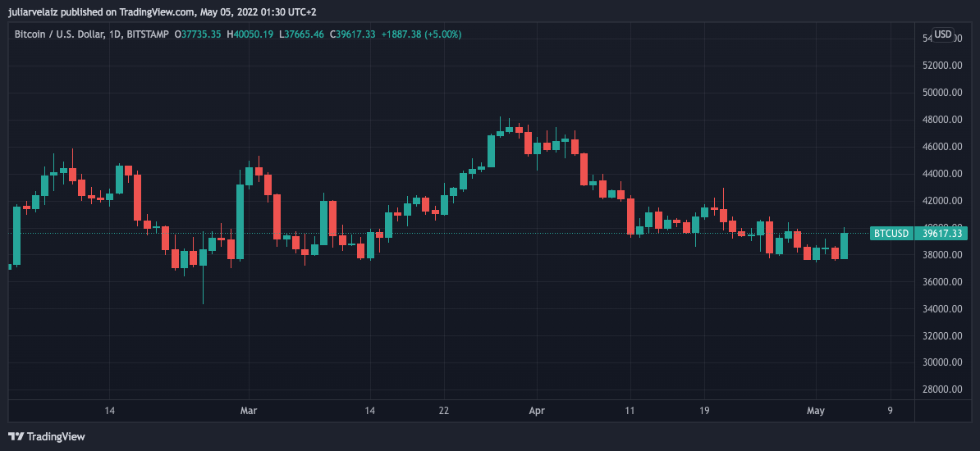Click the '22' date axis label

[x=444, y=410]
